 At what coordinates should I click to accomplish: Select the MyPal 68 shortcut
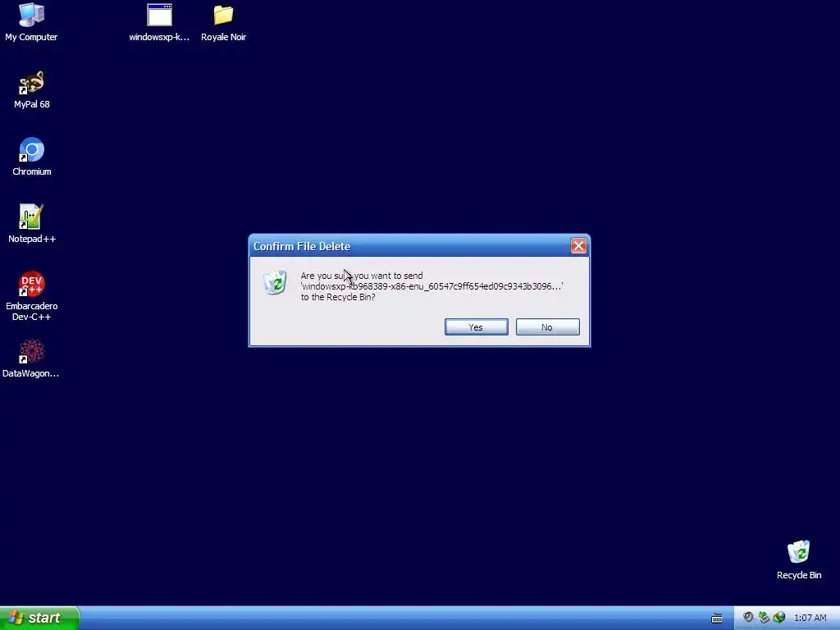32,90
